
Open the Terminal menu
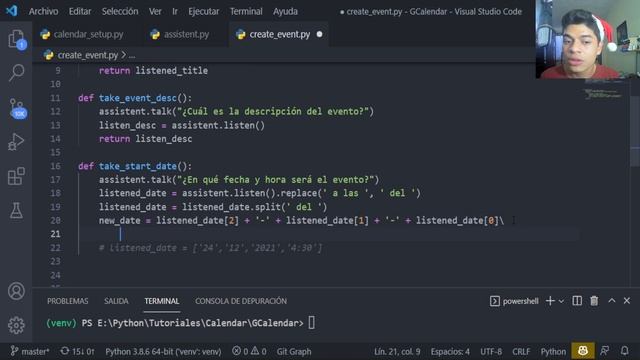(246, 11)
